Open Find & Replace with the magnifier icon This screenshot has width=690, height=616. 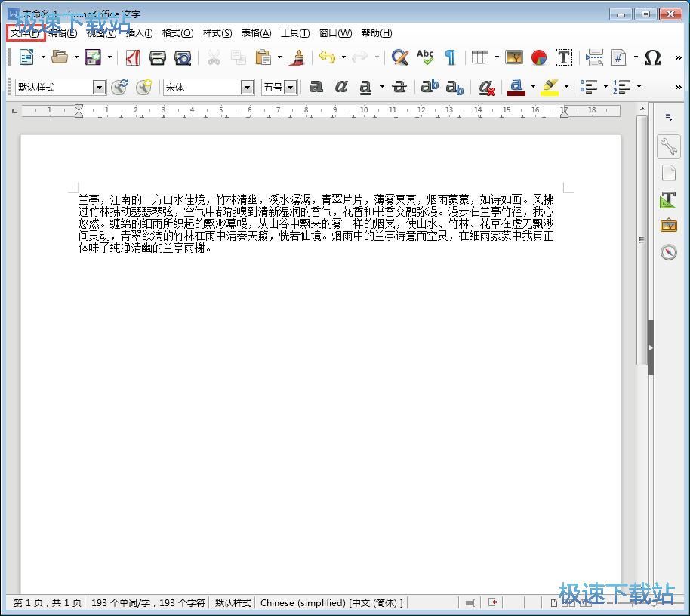coord(399,57)
